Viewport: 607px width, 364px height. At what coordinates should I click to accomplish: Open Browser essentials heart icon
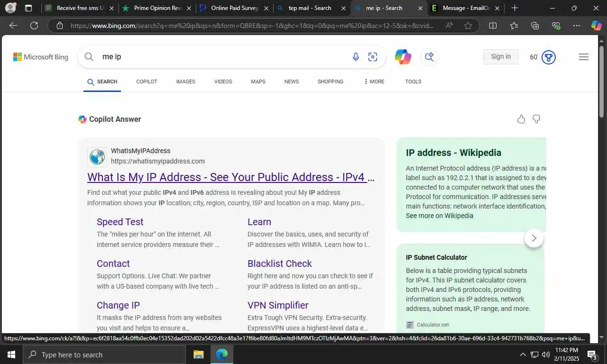[556, 26]
